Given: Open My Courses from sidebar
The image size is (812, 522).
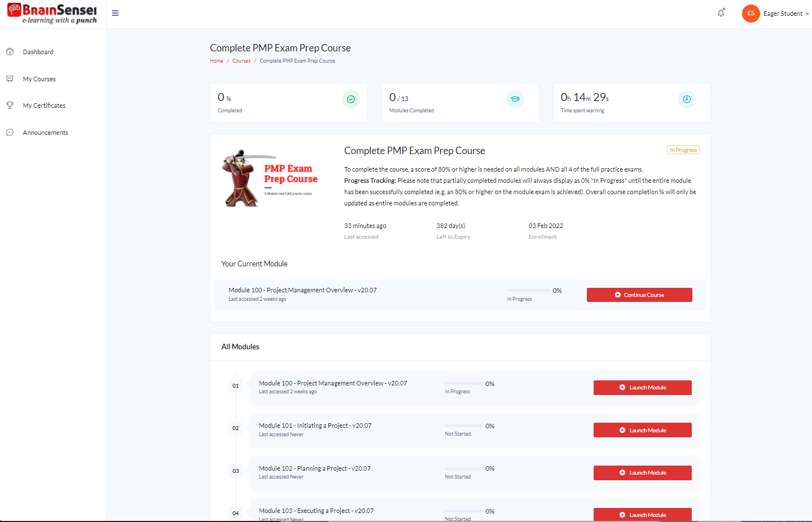Looking at the screenshot, I should point(39,79).
